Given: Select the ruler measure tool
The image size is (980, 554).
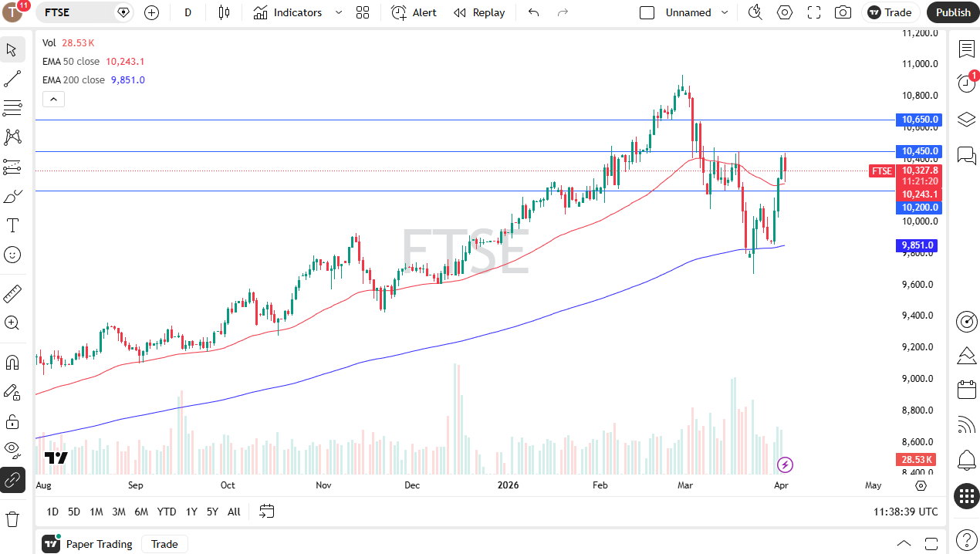Looking at the screenshot, I should [x=12, y=294].
